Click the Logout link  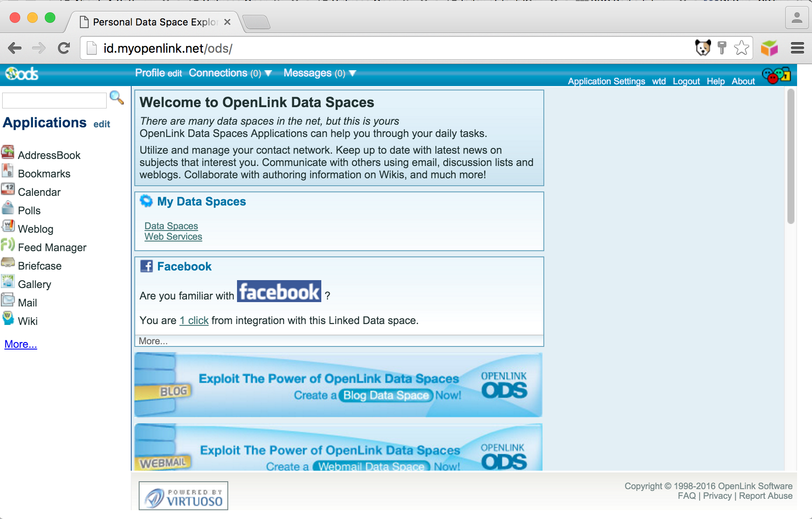686,81
